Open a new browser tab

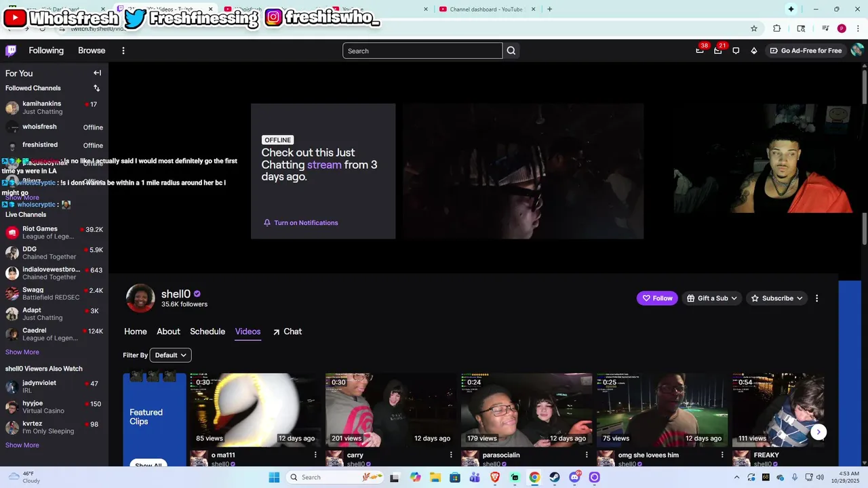549,9
